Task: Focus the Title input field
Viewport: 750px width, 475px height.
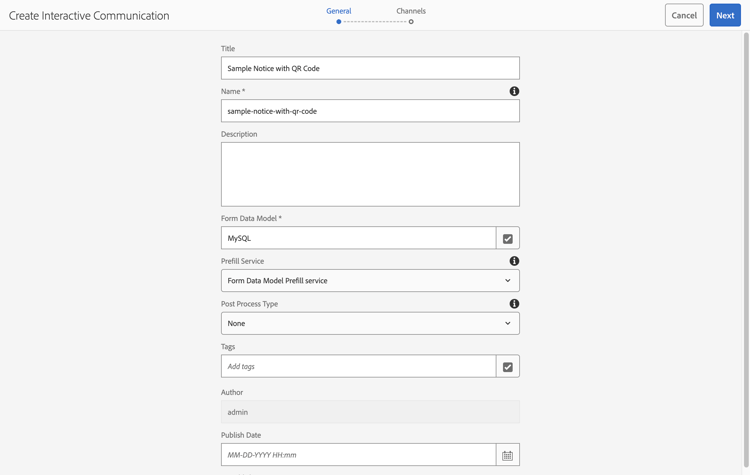Action: coord(370,68)
